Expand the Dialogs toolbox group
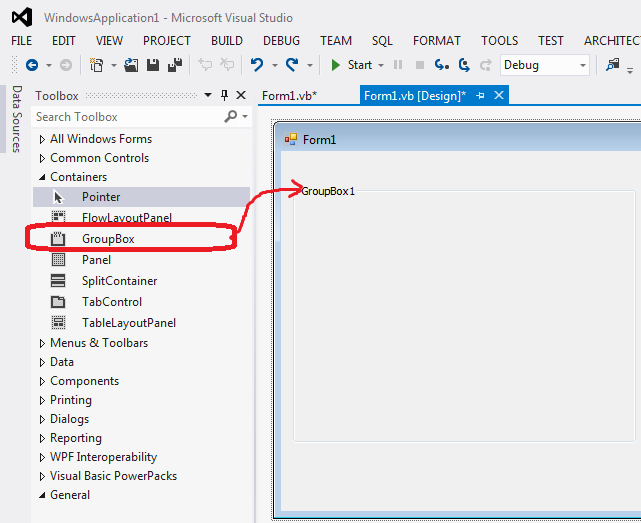The width and height of the screenshot is (641, 523). (x=42, y=420)
